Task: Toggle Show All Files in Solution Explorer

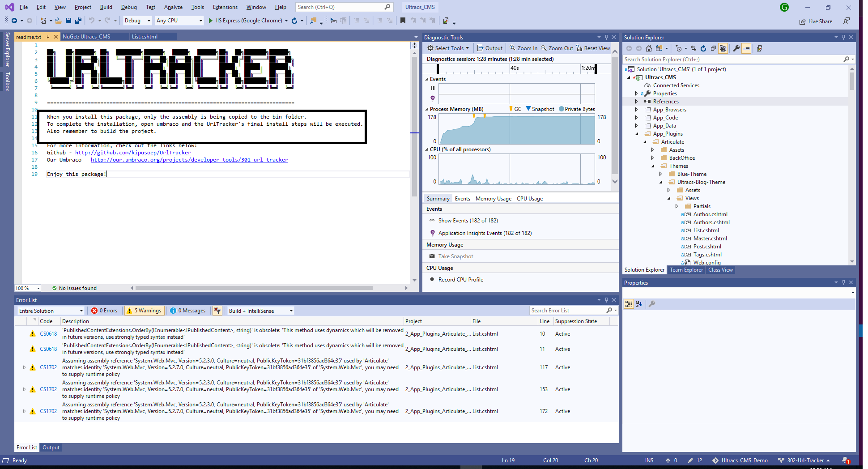Action: pos(723,48)
